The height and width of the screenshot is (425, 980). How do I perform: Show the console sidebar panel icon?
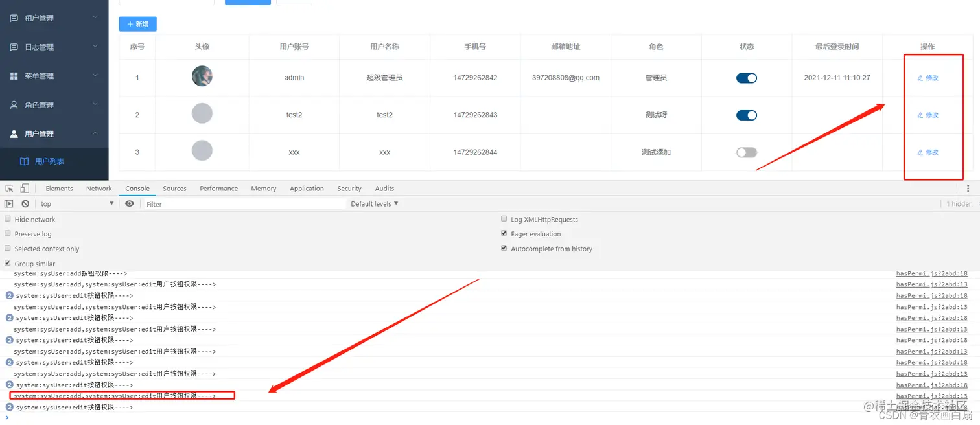[x=9, y=204]
